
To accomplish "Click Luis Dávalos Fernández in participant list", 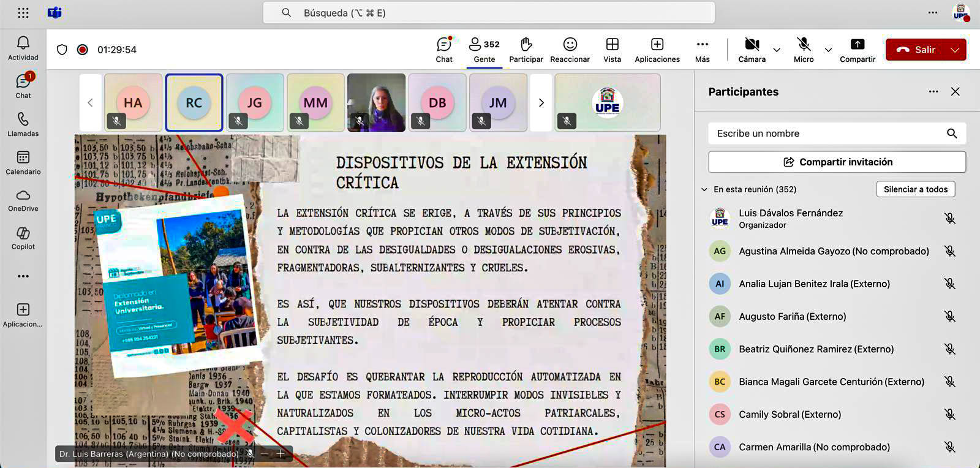I will pos(790,213).
